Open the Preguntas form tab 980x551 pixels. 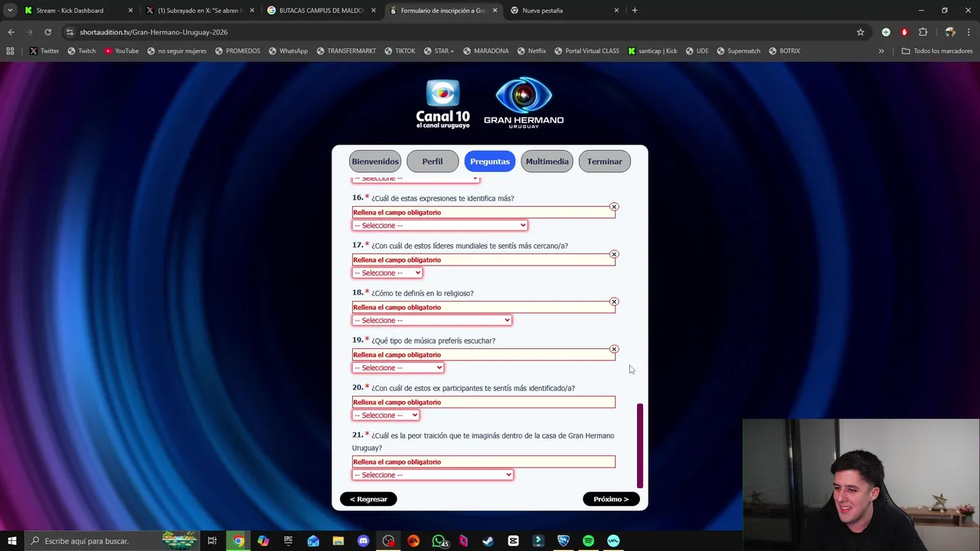click(x=490, y=161)
